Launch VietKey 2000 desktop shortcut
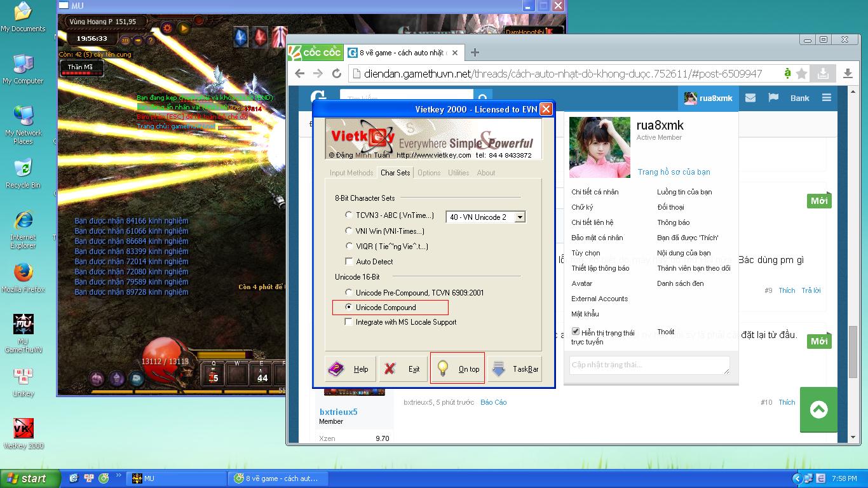 23,434
